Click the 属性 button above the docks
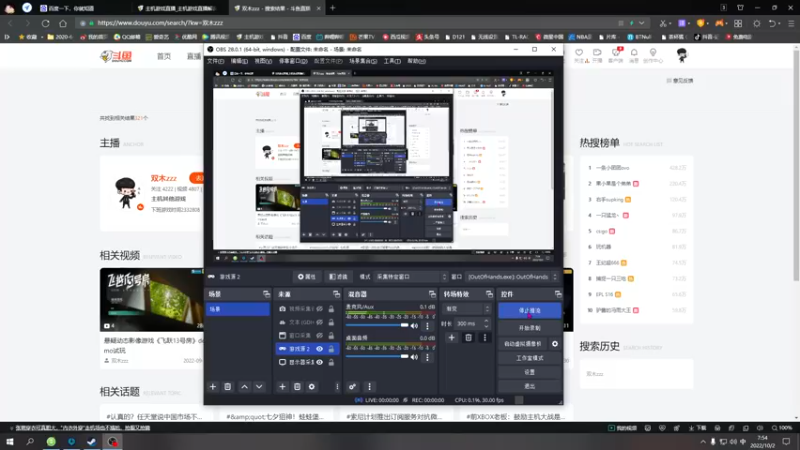Viewport: 800px width, 450px height. point(307,277)
